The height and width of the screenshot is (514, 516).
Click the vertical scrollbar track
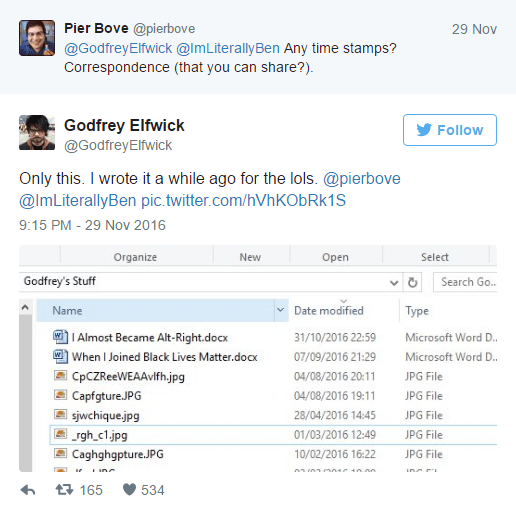(x=25, y=393)
